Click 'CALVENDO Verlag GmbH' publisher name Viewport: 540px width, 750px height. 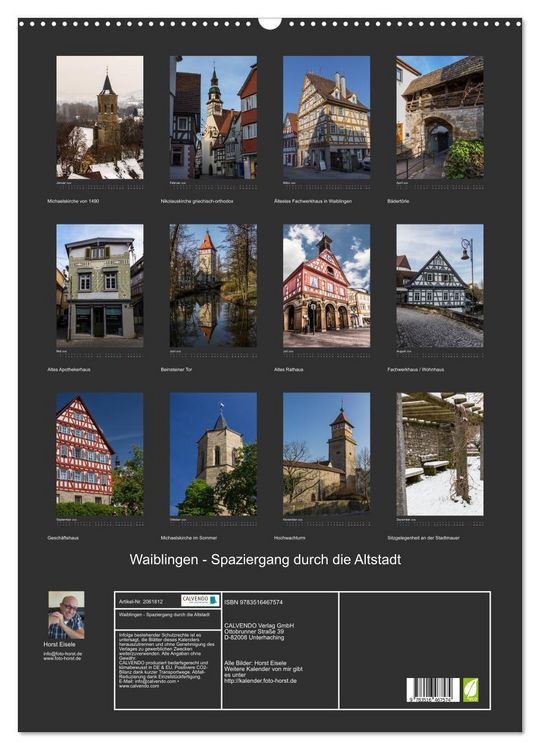click(x=259, y=626)
